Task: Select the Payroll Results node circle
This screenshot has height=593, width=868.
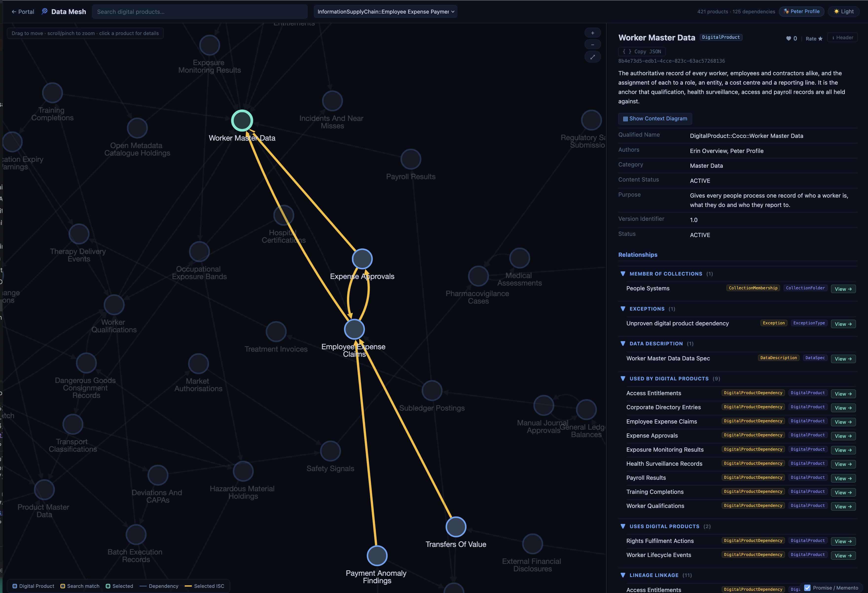Action: click(411, 159)
